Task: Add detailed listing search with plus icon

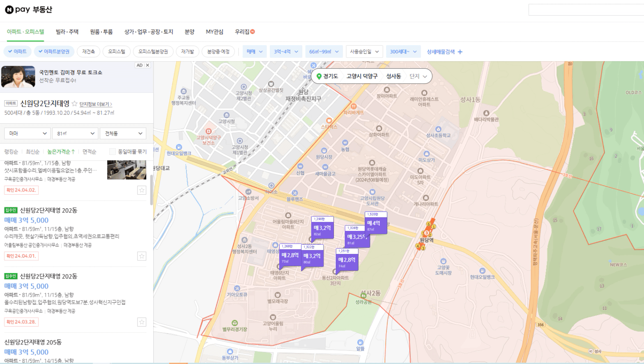Action: (x=460, y=52)
